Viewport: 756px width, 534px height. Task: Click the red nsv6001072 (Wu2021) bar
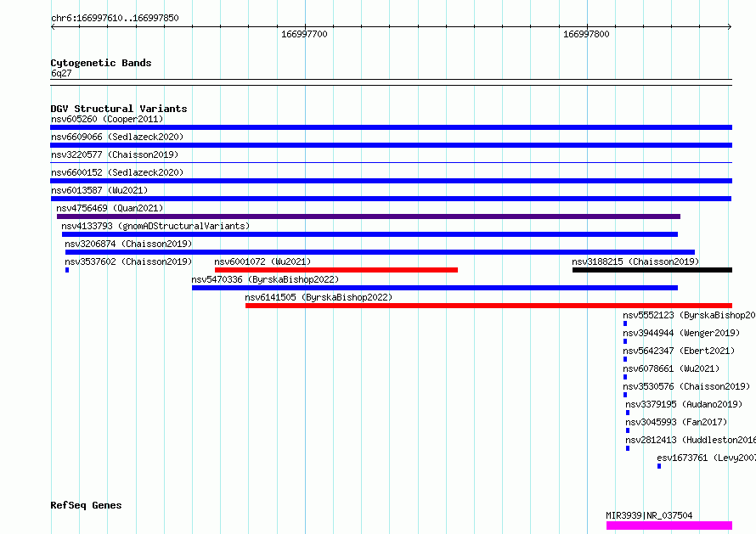[x=336, y=270]
